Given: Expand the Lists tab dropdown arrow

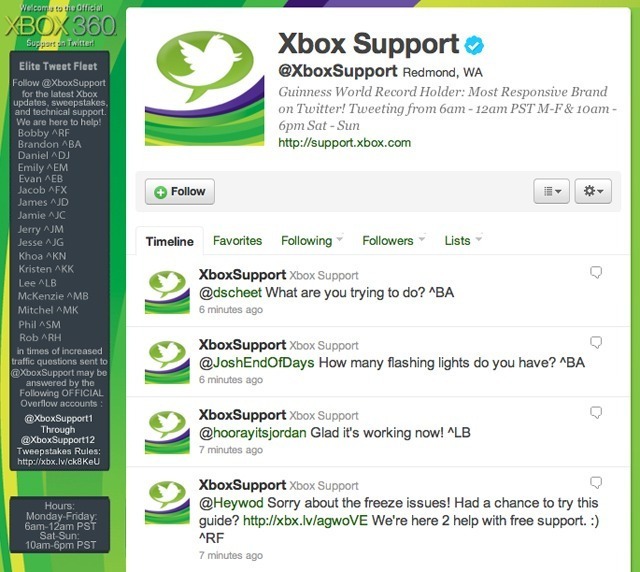Looking at the screenshot, I should click(x=479, y=238).
